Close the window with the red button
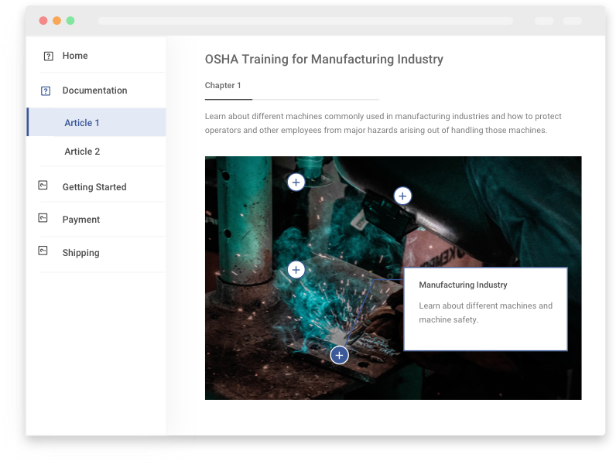Viewport: 616px width, 464px height. (43, 20)
